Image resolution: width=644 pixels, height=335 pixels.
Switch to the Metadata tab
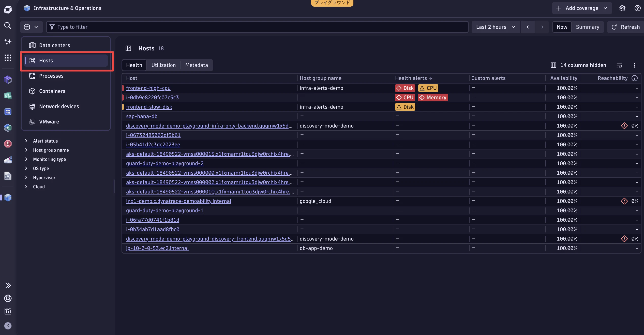[x=197, y=65]
